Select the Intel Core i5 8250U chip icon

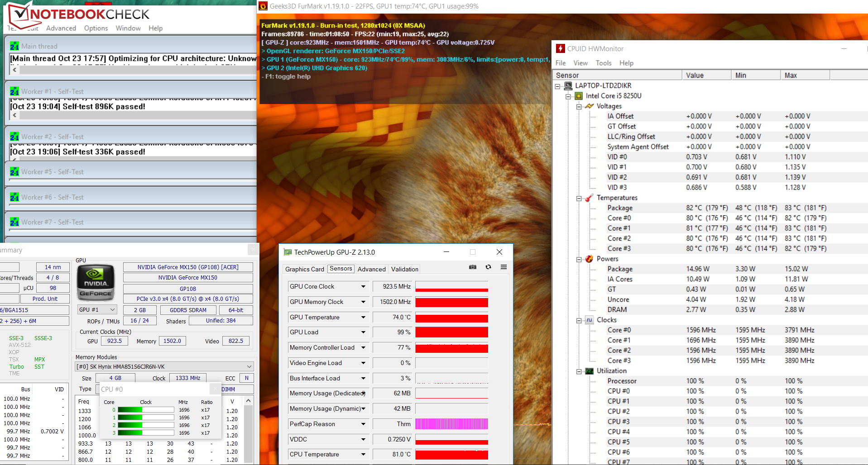point(579,96)
